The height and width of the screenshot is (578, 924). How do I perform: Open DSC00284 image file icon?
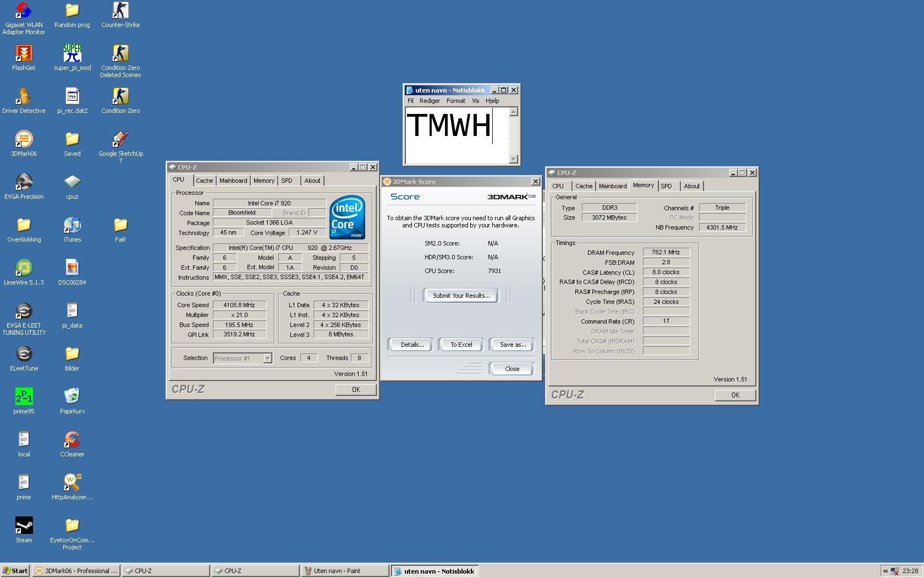click(x=72, y=272)
